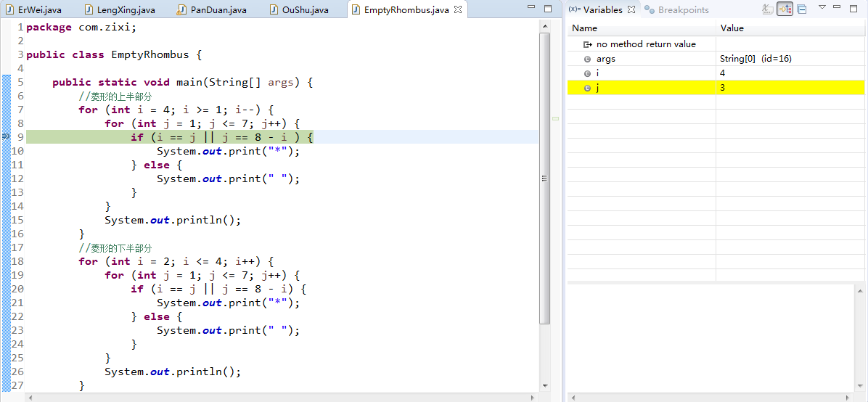Click 'for (int i = 2; i <= 4; i++)' line

coord(176,261)
